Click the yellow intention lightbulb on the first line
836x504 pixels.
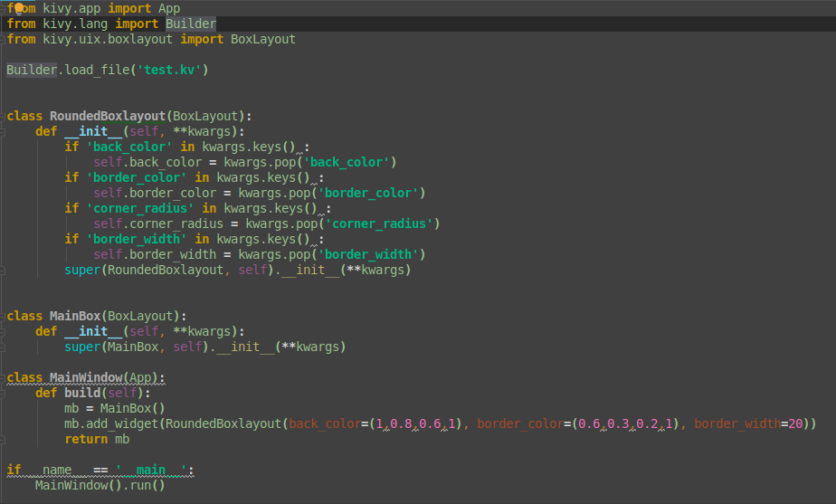coord(19,8)
